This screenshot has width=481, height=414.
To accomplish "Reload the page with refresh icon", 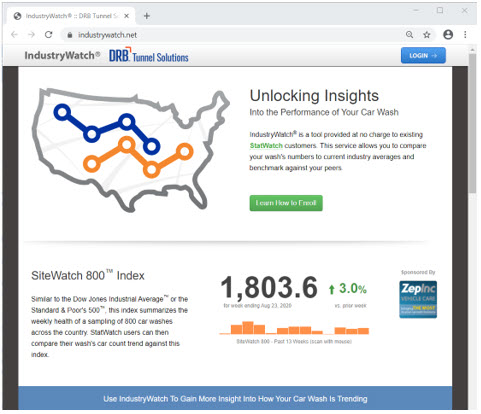I will (x=49, y=35).
